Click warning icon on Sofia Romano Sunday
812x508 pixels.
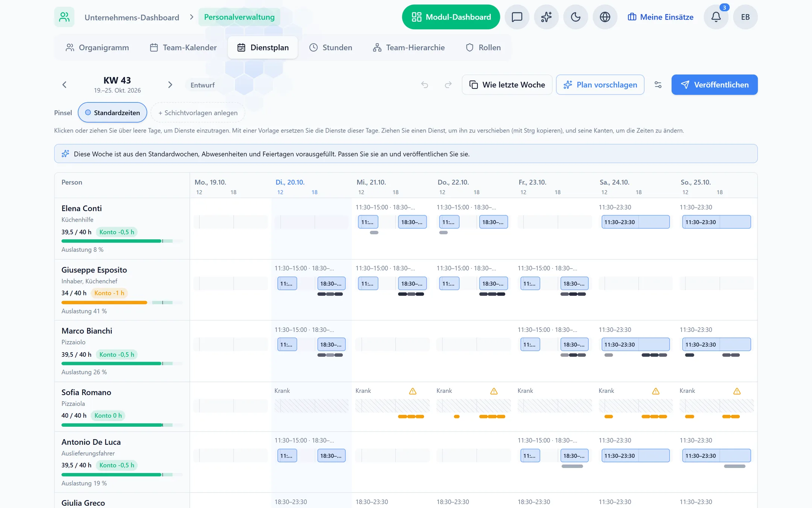737,391
